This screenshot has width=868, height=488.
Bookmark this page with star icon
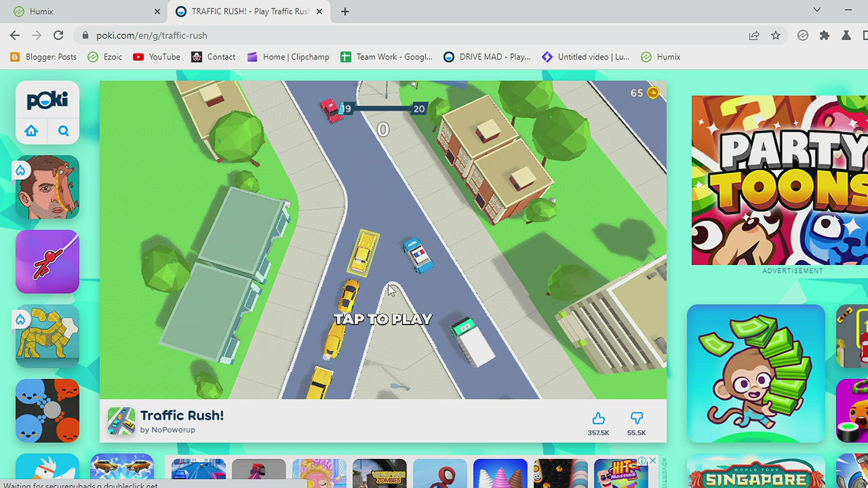click(x=776, y=35)
